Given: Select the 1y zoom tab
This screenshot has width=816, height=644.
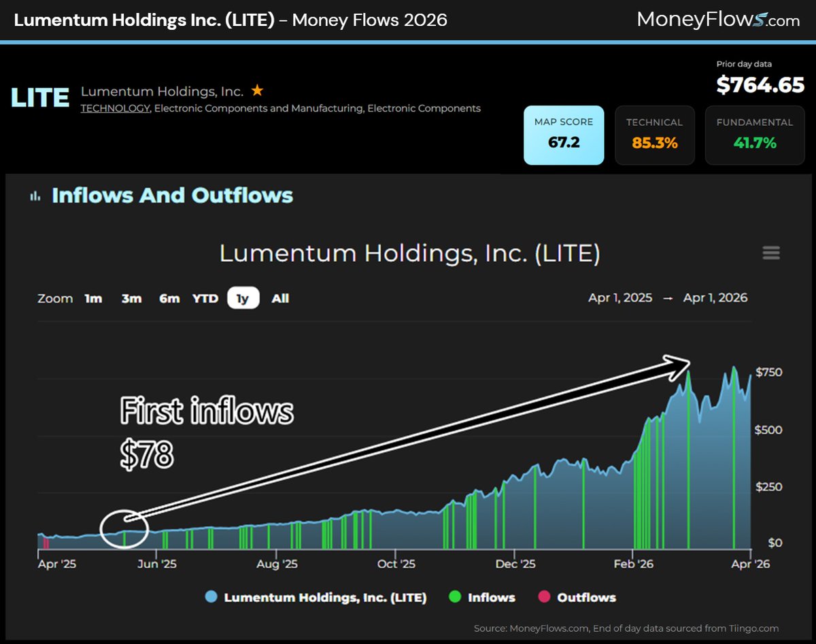Looking at the screenshot, I should click(242, 298).
